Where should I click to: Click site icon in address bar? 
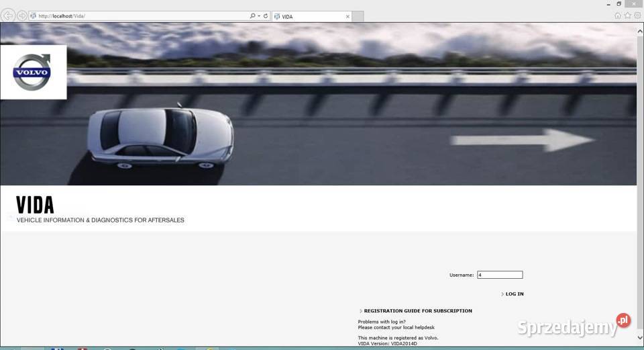(x=34, y=16)
